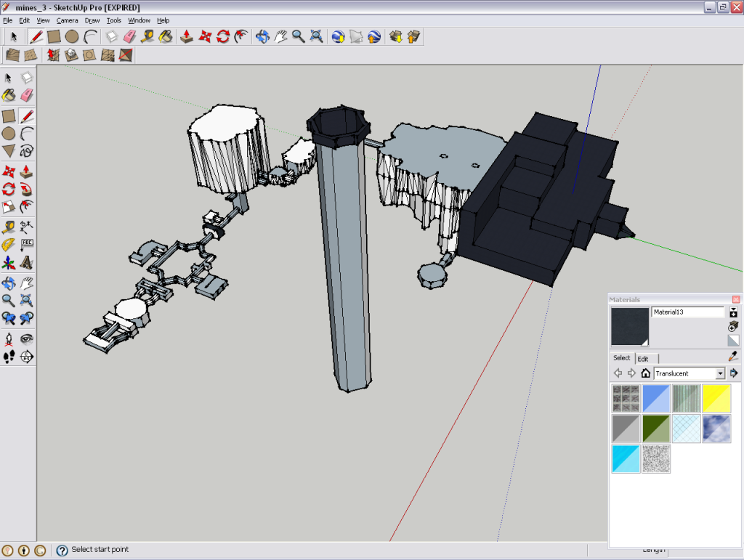
Task: Open the File menu
Action: click(7, 20)
